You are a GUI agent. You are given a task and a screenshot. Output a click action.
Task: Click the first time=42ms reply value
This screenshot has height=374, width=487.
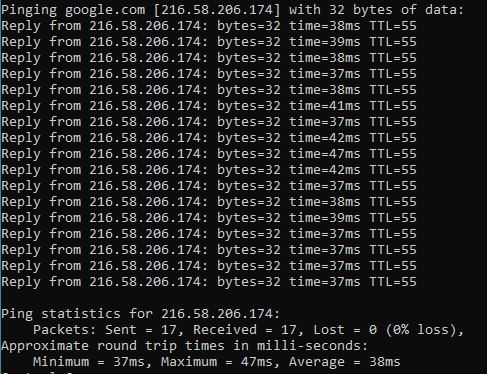pos(325,138)
